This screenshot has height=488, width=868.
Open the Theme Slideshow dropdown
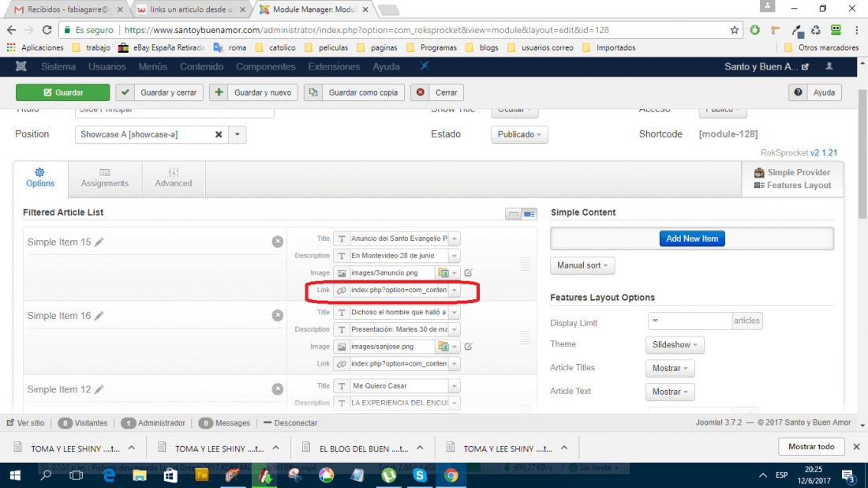tap(674, 344)
